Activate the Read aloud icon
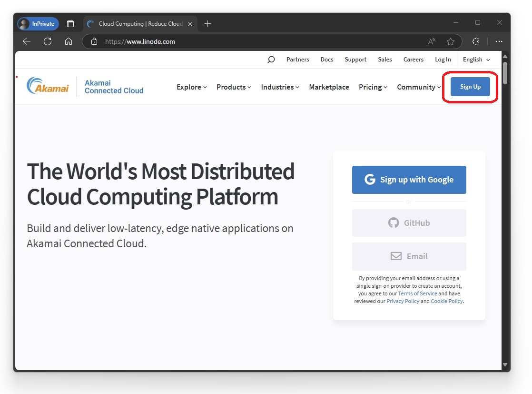This screenshot has width=532, height=394. (x=432, y=41)
